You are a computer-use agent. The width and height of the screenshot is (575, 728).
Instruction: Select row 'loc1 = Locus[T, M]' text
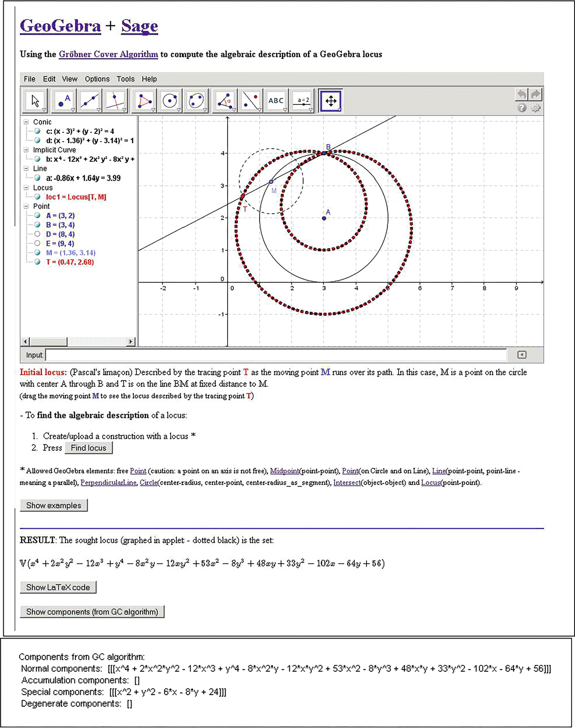point(76,197)
